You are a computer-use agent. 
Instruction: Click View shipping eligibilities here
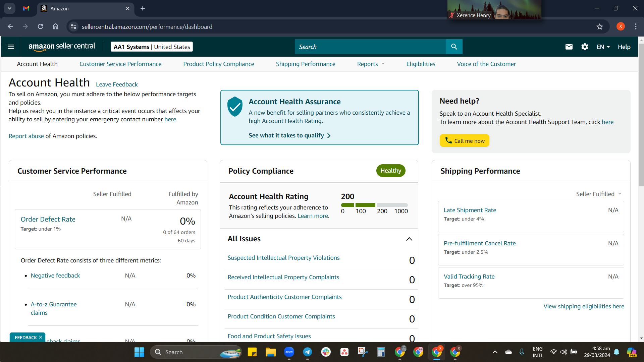pos(584,306)
